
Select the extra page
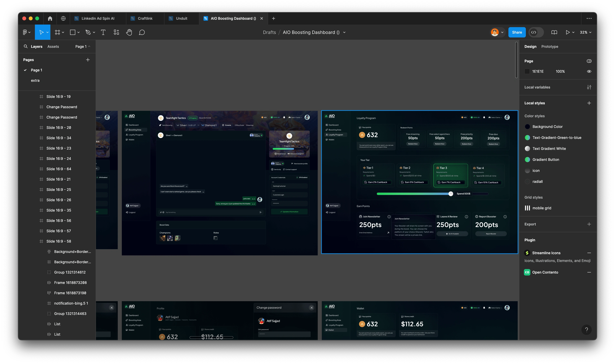(x=35, y=80)
